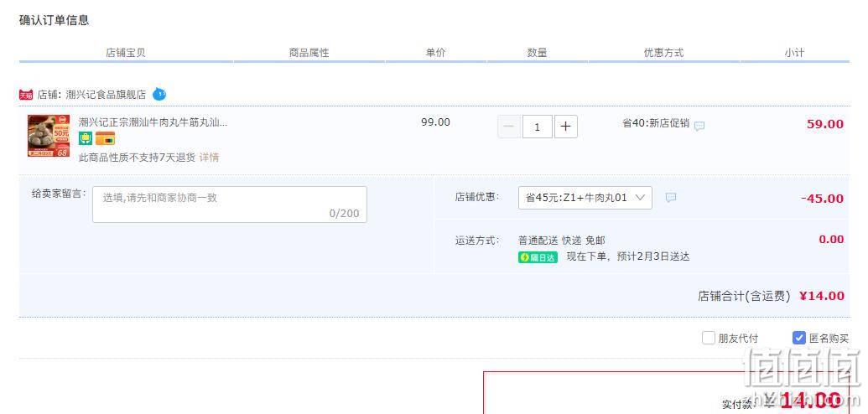Click the store total ¥14.00

(x=822, y=296)
